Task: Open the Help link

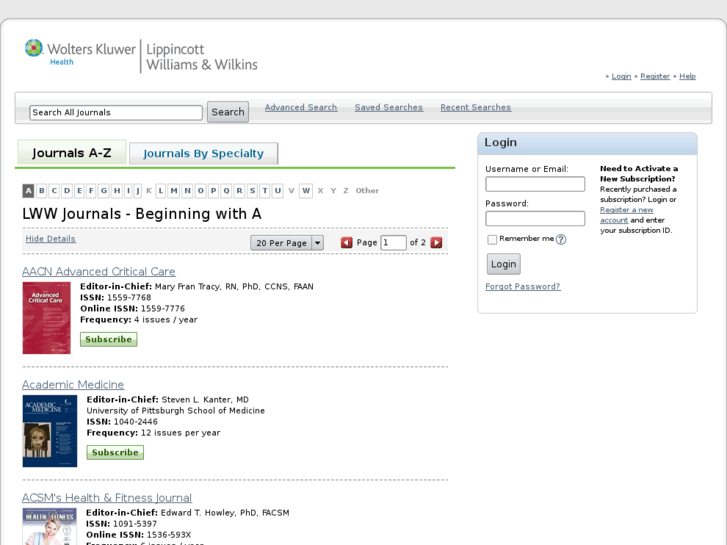Action: pos(688,76)
